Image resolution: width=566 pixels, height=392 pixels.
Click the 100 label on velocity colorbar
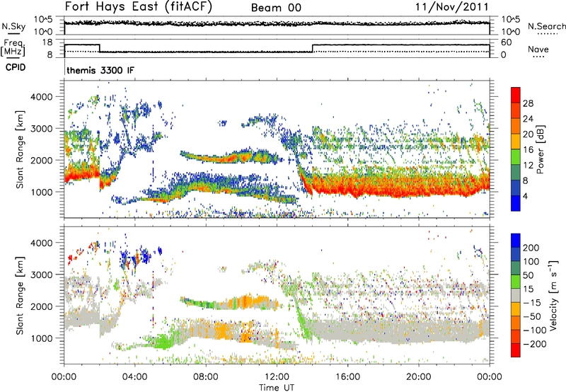tap(531, 262)
